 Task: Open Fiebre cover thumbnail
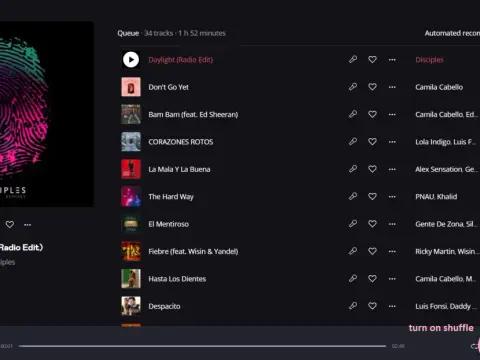(x=131, y=251)
